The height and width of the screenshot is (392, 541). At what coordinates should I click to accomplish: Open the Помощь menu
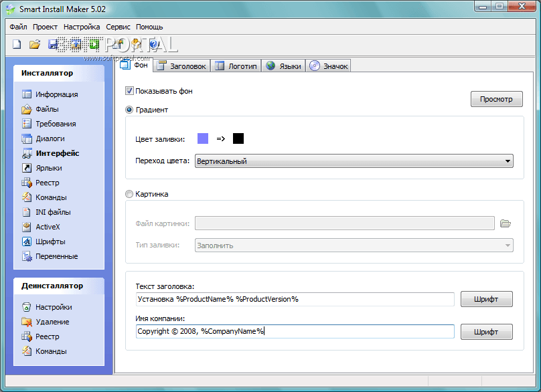tap(149, 27)
